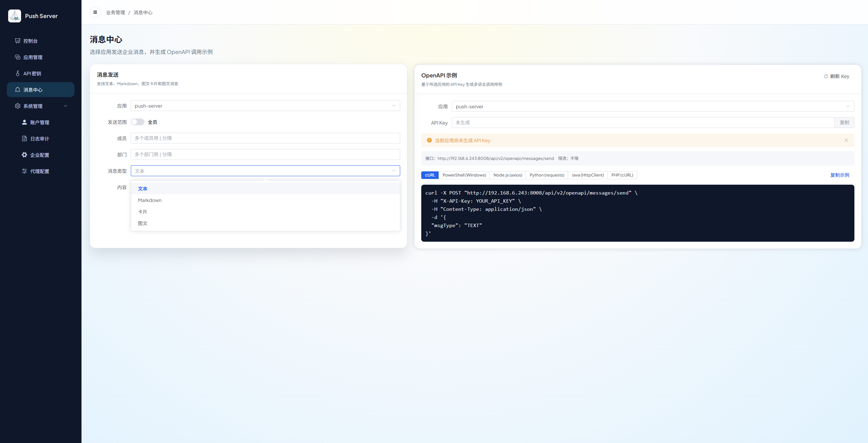The height and width of the screenshot is (443, 868).
Task: Open 应用管理 from the sidebar
Action: click(33, 57)
